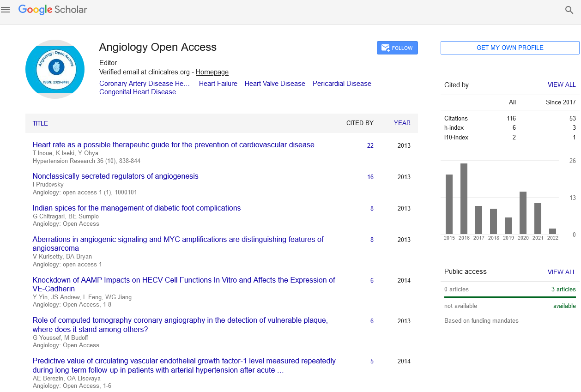Click Get My Own Profile button
The height and width of the screenshot is (392, 581).
[509, 48]
